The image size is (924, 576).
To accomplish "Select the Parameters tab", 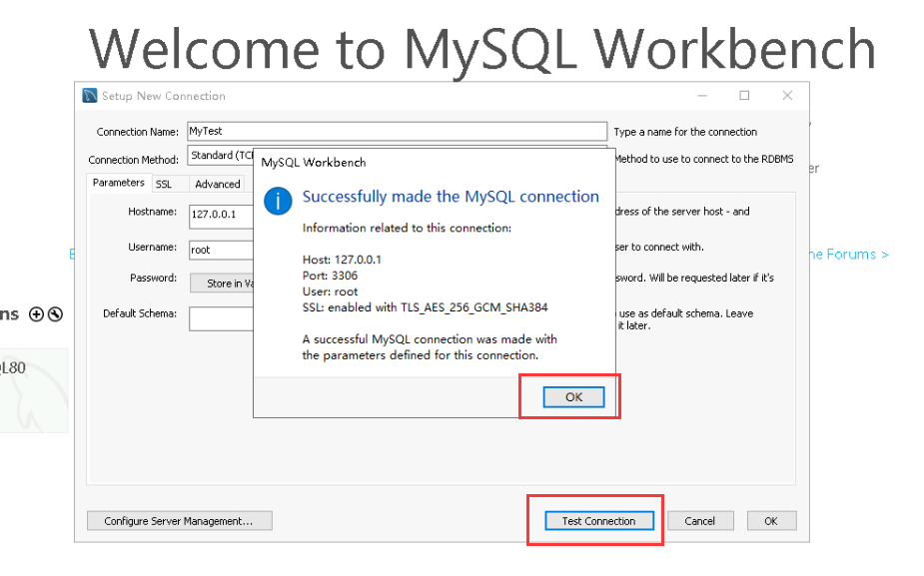I will point(118,183).
